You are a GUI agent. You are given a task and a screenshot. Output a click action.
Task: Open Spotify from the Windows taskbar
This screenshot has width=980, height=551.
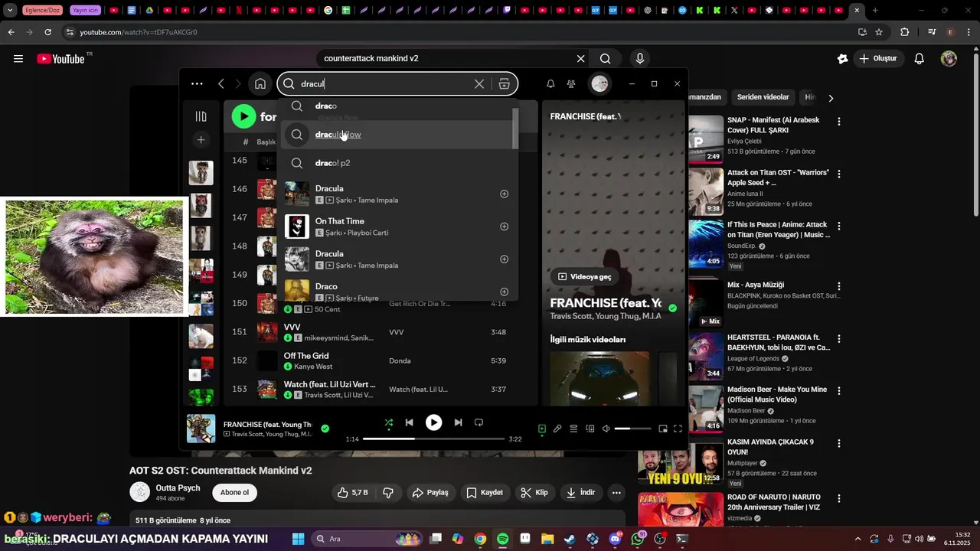(502, 539)
